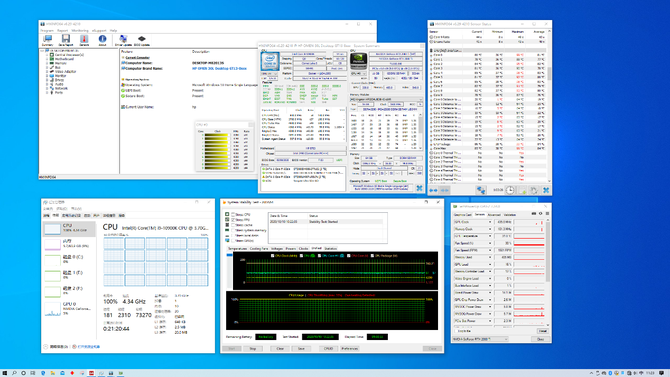This screenshot has height=377, width=670.
Task: Click the GPU-Z hamburger menu icon
Action: click(x=547, y=214)
